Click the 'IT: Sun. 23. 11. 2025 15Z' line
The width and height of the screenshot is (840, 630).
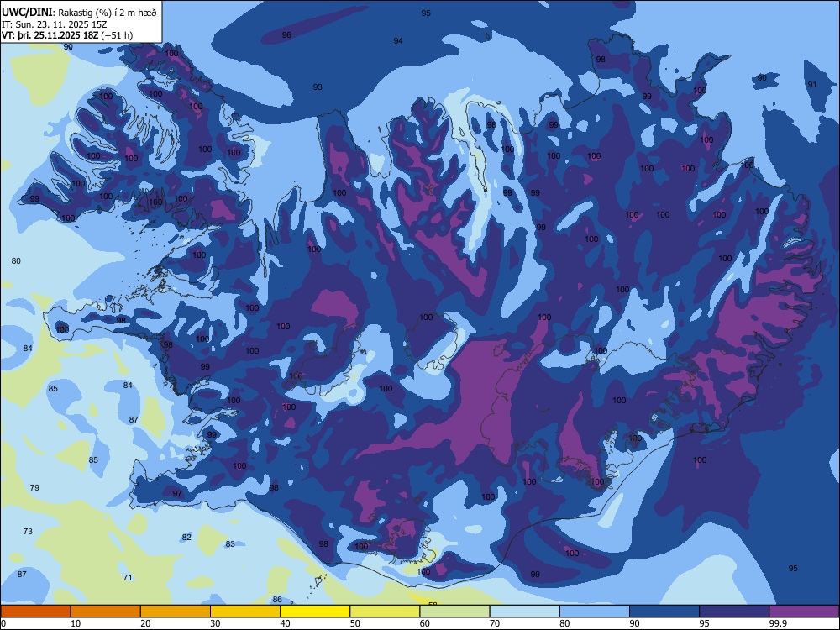[52, 24]
